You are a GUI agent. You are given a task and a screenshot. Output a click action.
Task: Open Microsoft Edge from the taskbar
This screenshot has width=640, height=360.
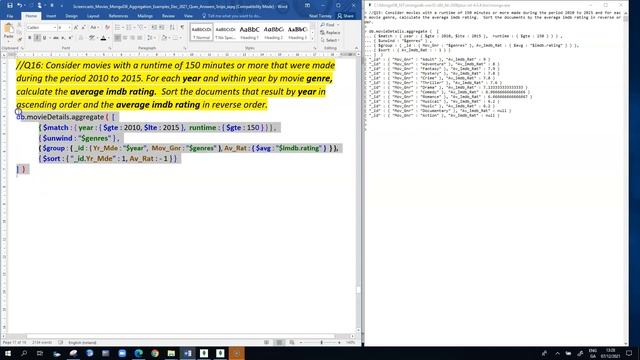tap(138, 353)
